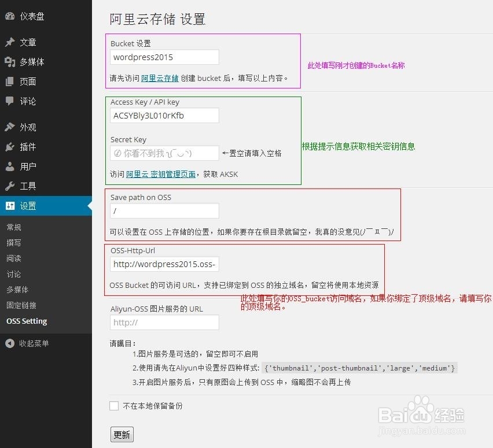Click the 阿里云存储 设置 page heading

[157, 19]
